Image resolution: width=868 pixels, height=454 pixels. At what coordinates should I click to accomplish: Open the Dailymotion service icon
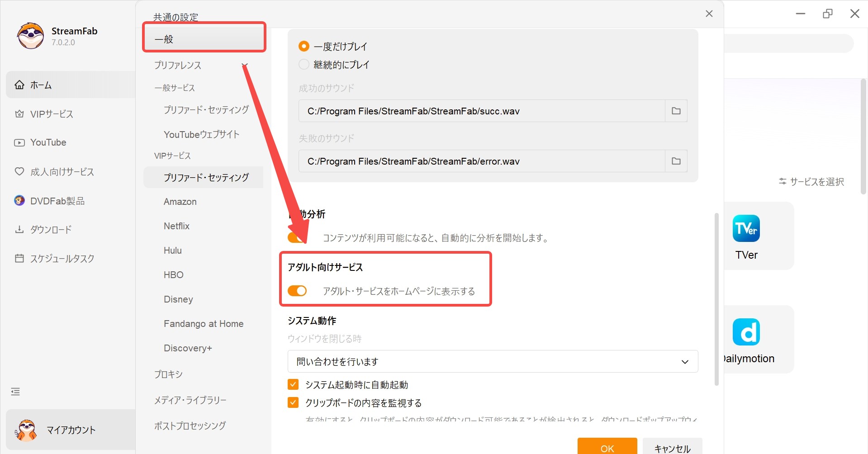[746, 332]
